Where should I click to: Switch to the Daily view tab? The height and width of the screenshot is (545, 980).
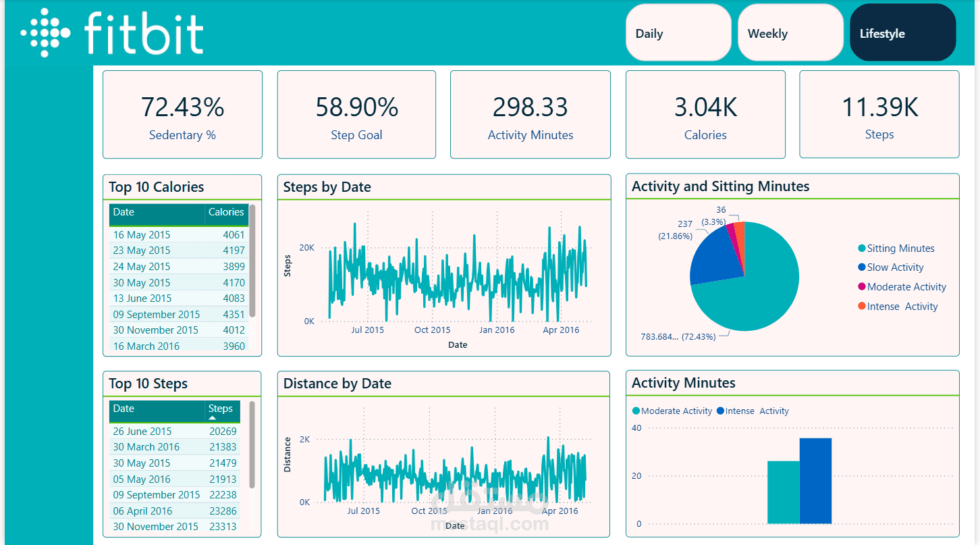coord(678,32)
